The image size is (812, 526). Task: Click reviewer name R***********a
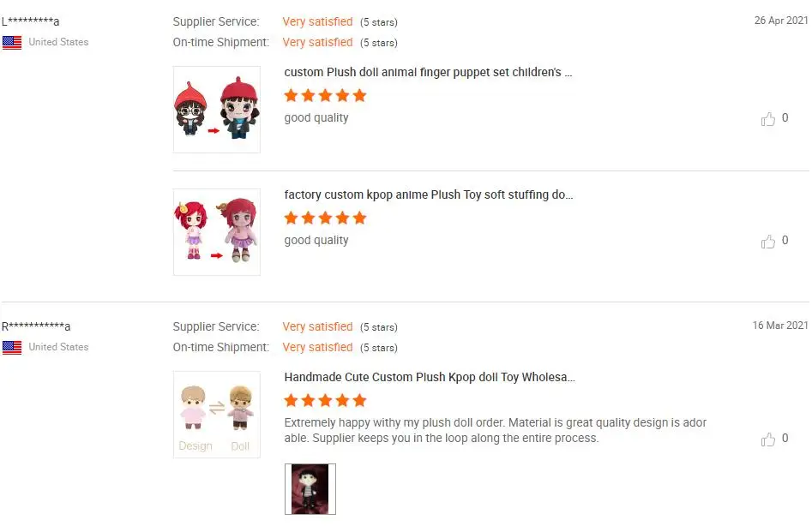point(36,327)
